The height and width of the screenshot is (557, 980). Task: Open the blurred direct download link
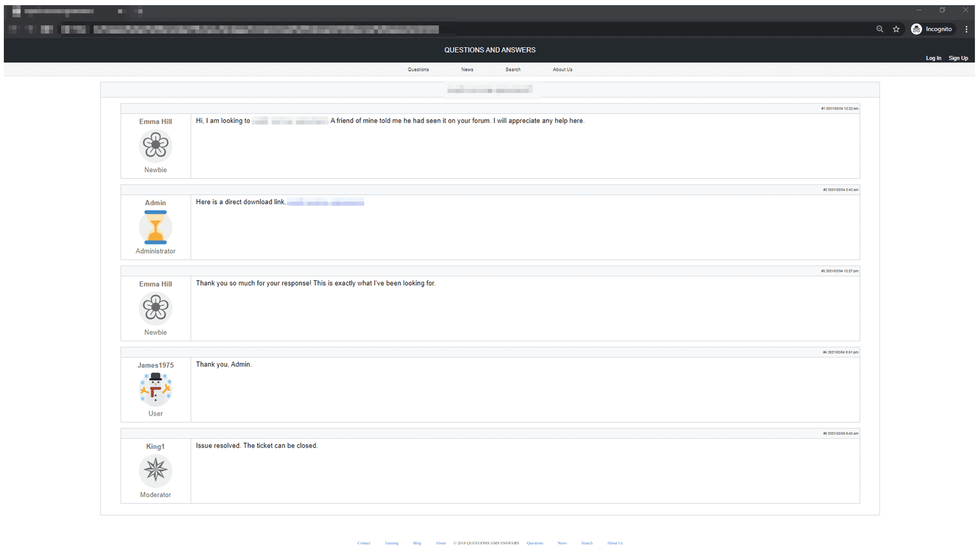point(325,202)
